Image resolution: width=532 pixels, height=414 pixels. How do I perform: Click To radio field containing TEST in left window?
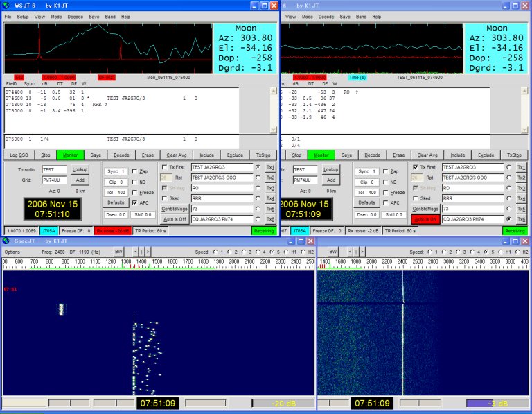(54, 169)
